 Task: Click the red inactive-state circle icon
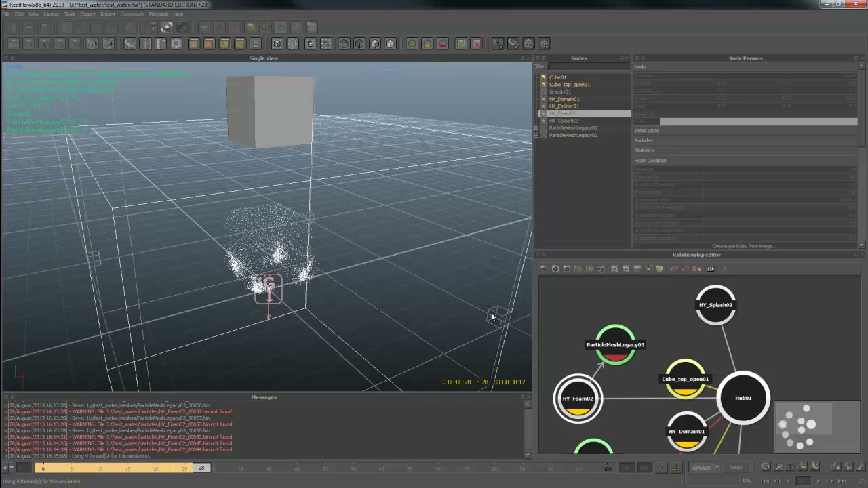pos(443,43)
